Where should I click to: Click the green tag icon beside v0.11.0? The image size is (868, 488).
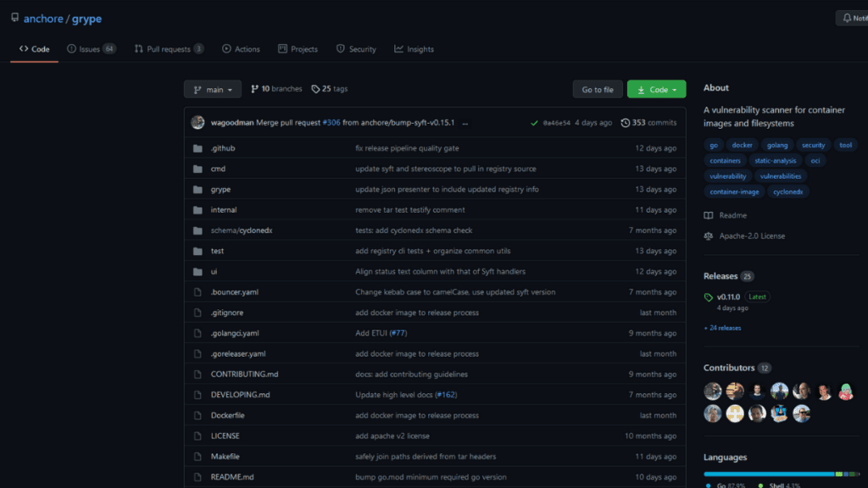point(709,297)
